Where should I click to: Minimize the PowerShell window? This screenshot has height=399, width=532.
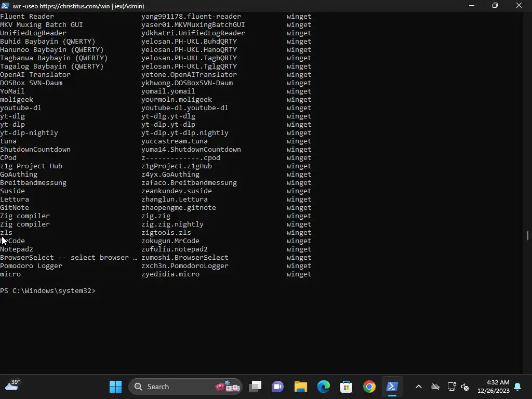click(472, 5)
